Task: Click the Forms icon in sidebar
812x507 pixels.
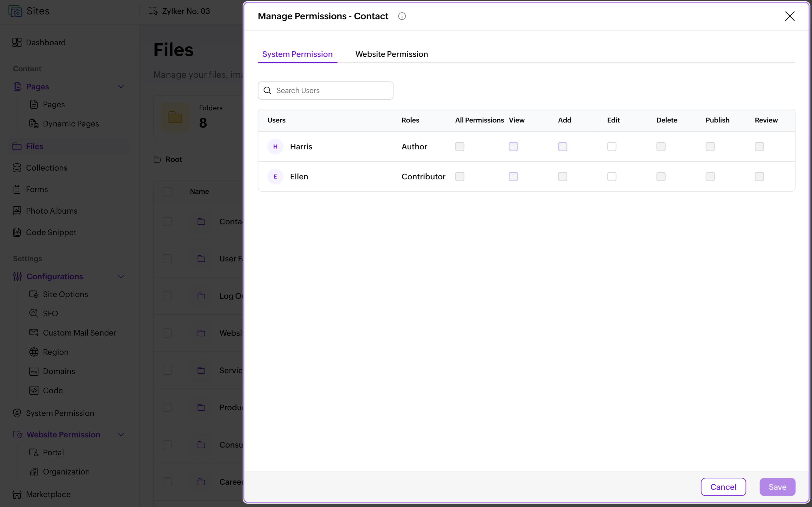Action: pyautogui.click(x=17, y=189)
